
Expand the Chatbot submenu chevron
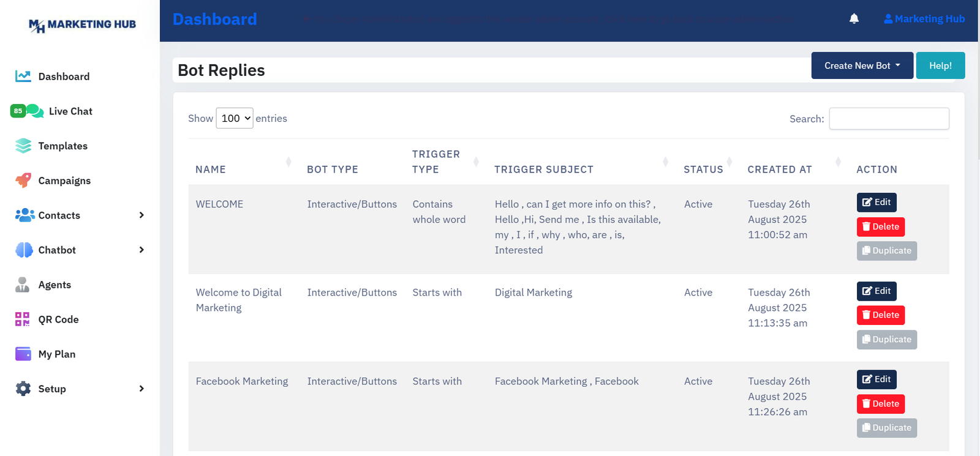(x=141, y=250)
